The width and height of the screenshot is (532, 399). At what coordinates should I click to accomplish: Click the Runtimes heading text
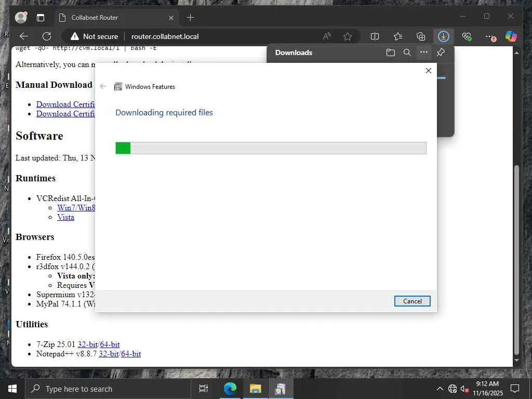tap(36, 178)
